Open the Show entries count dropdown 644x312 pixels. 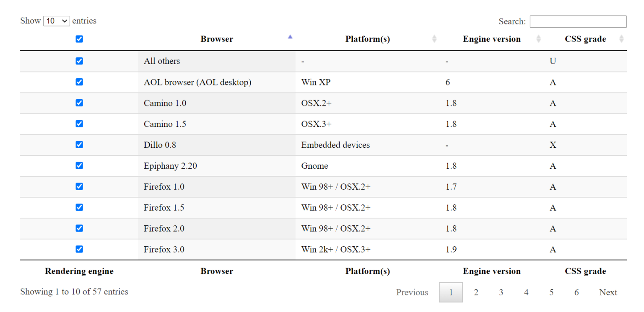coord(57,21)
